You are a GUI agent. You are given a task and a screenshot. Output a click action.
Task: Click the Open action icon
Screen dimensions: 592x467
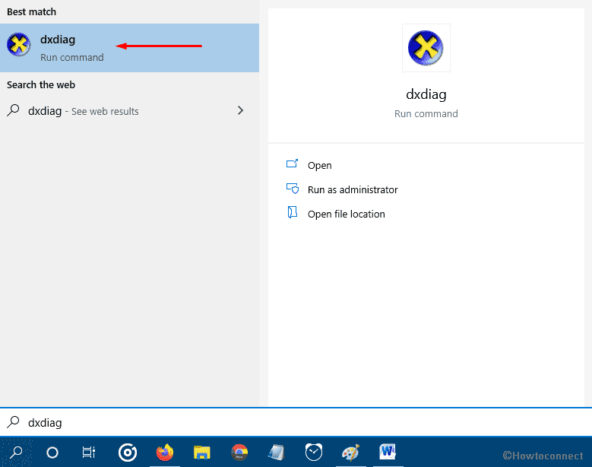pyautogui.click(x=292, y=163)
